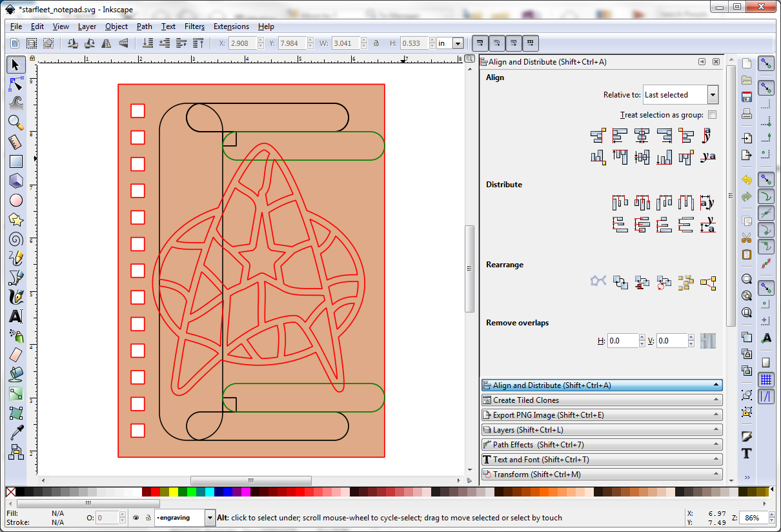Toggle move patterns with object button
781x532 pixels.
point(530,43)
